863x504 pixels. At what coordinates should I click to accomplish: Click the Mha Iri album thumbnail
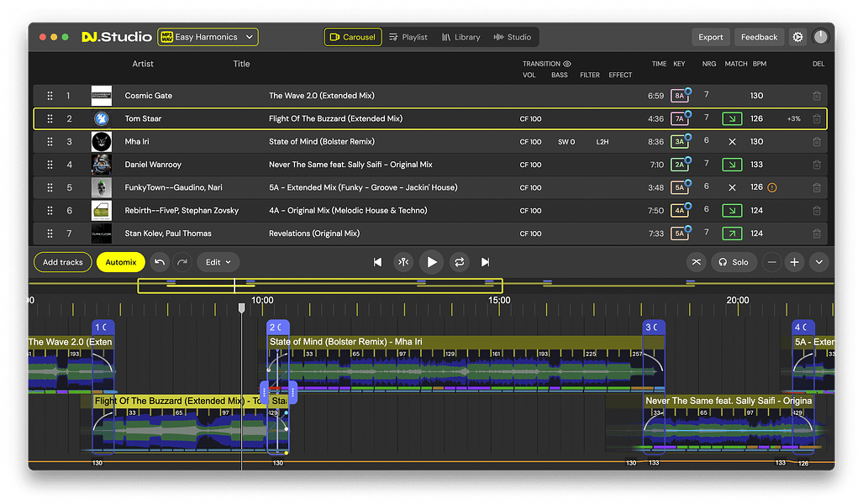coord(102,142)
